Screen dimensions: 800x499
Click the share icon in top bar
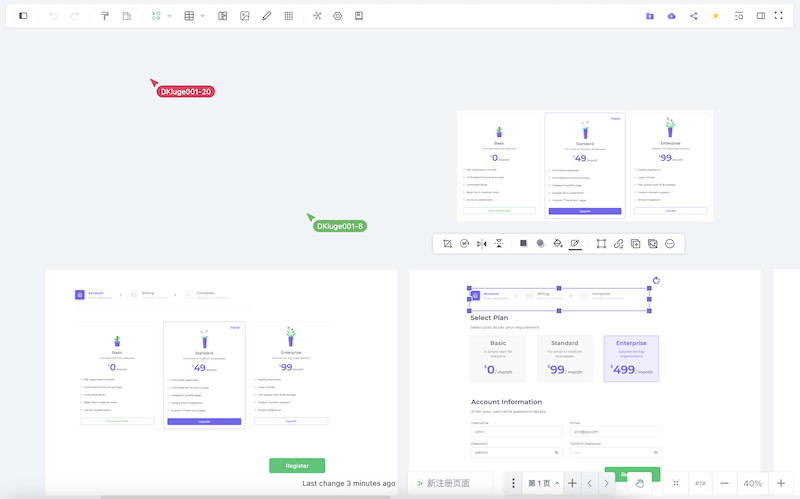694,16
